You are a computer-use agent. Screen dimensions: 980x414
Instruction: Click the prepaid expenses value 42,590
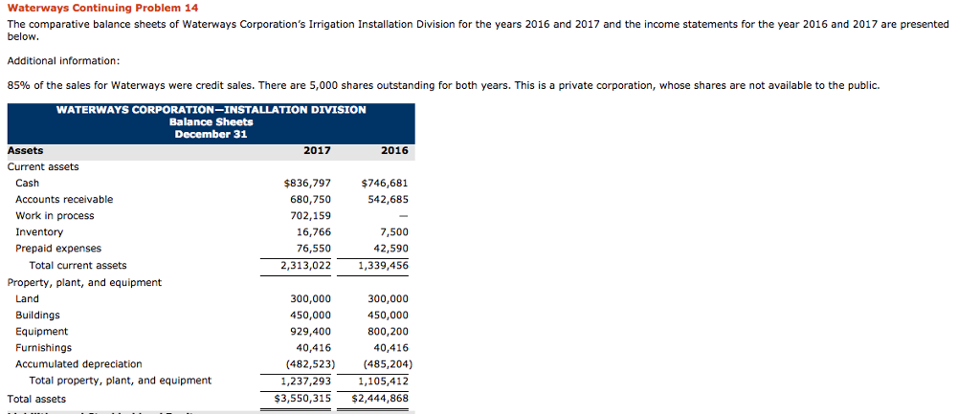click(390, 248)
